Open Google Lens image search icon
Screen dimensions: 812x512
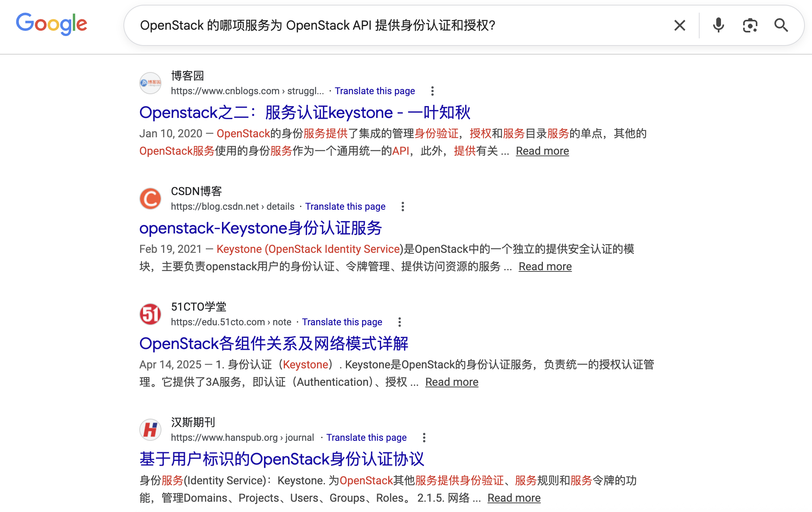tap(750, 25)
